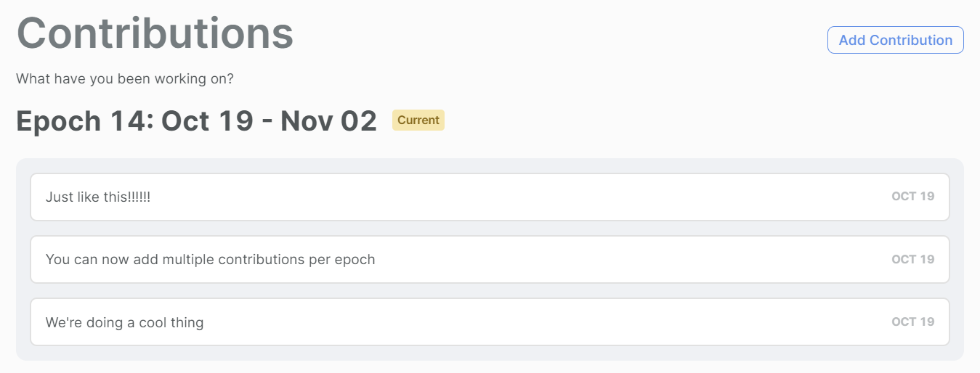Viewport: 980px width, 373px height.
Task: Open the "Just like this!!!!!!" contribution
Action: (490, 197)
